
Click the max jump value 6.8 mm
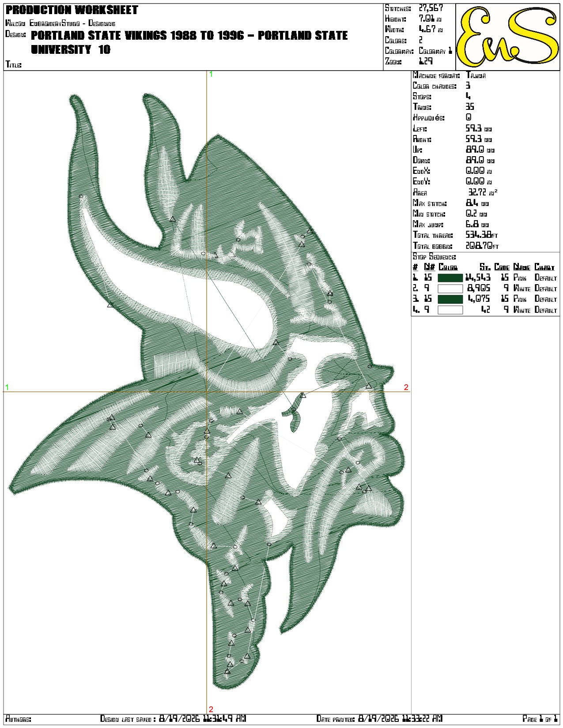(x=477, y=224)
